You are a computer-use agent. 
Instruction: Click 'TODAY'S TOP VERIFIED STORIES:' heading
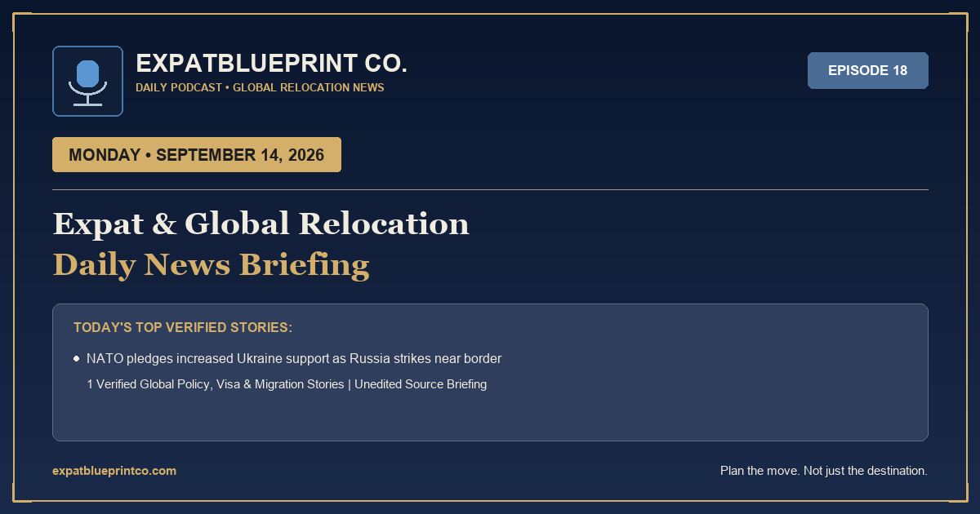(183, 327)
